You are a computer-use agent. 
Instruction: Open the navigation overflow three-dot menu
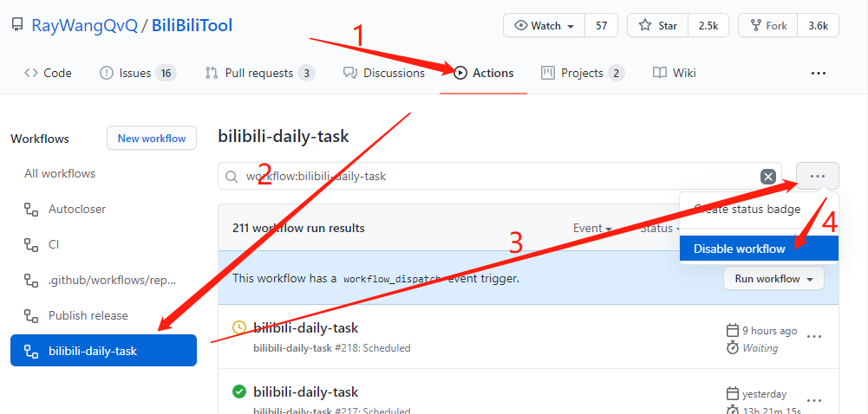point(818,74)
